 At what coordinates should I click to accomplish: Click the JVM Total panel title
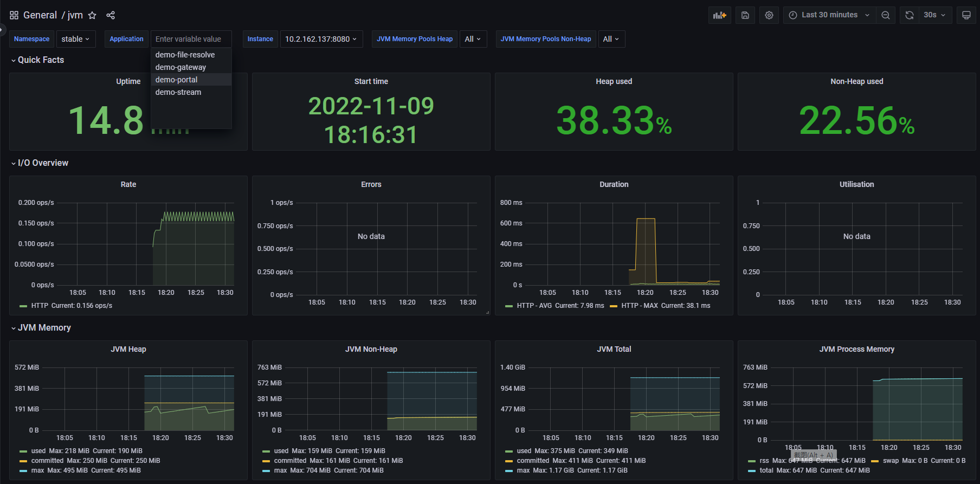click(x=614, y=349)
